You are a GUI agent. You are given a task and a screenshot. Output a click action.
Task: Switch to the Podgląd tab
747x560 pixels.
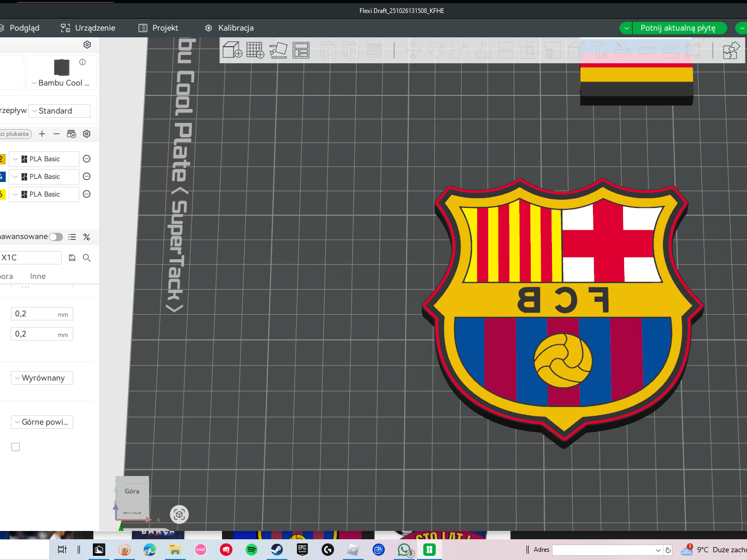tap(20, 28)
